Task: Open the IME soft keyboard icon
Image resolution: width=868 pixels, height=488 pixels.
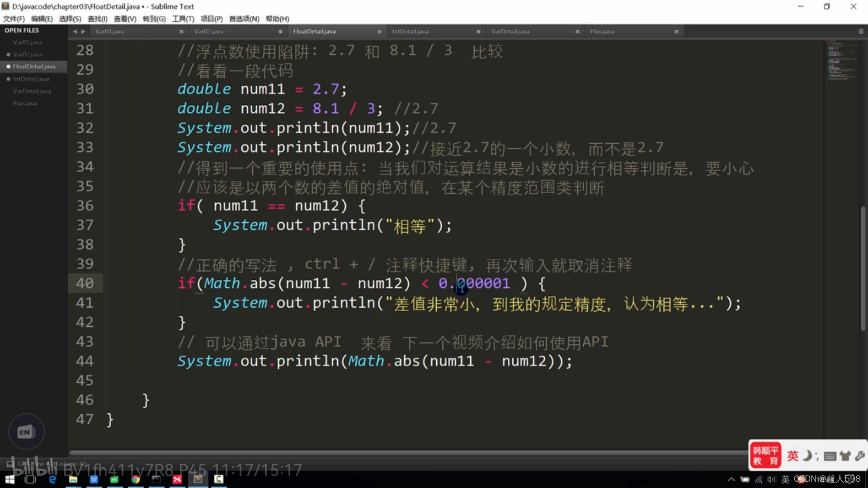Action: (830, 456)
